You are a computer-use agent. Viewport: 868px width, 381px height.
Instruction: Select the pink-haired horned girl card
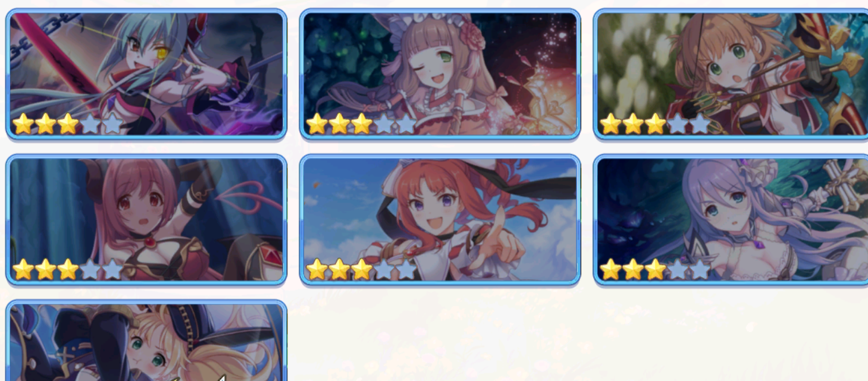point(146,219)
